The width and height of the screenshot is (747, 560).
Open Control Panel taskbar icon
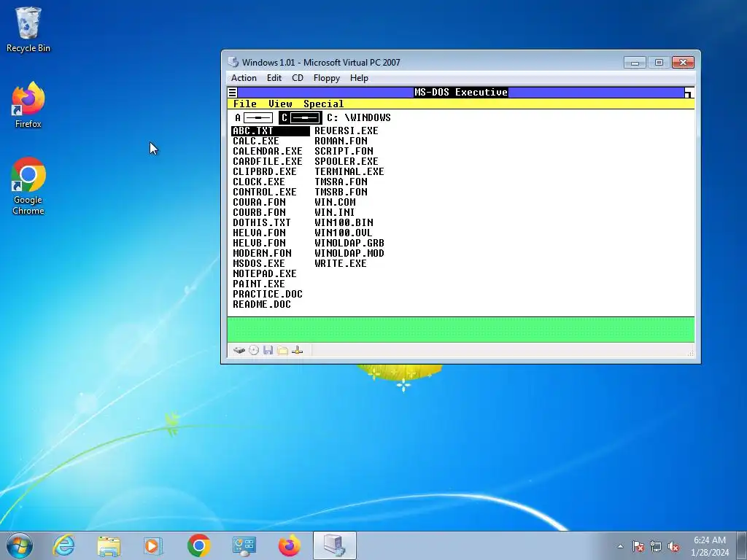coord(244,545)
